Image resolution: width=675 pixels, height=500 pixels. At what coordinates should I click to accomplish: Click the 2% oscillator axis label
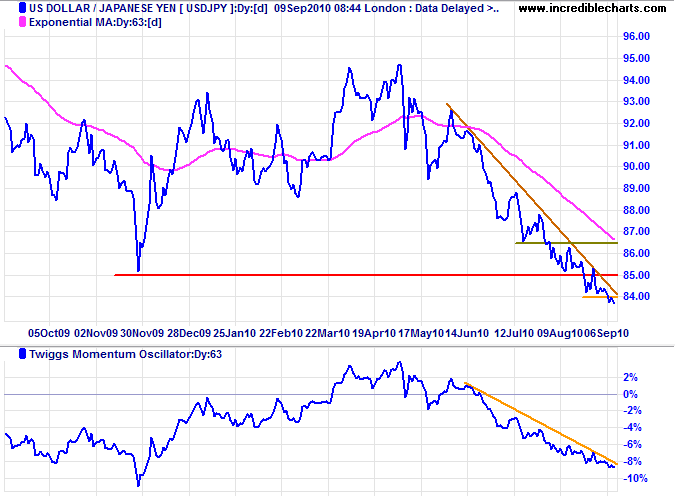coord(630,378)
